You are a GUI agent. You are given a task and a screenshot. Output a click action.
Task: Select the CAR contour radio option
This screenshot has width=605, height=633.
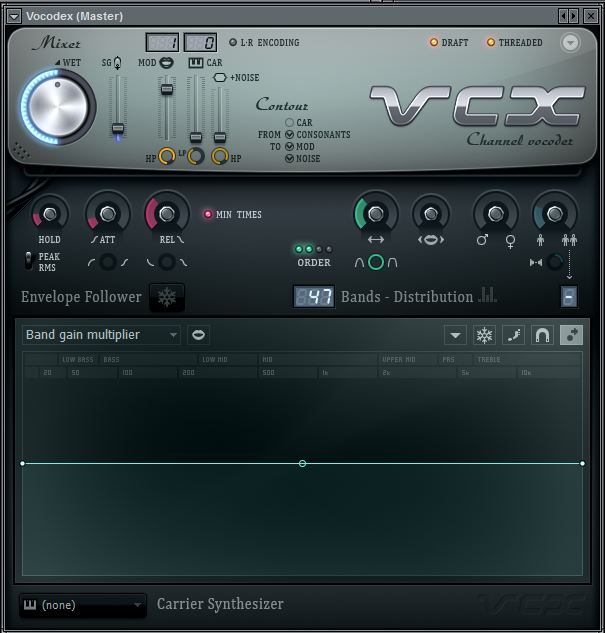click(x=289, y=122)
